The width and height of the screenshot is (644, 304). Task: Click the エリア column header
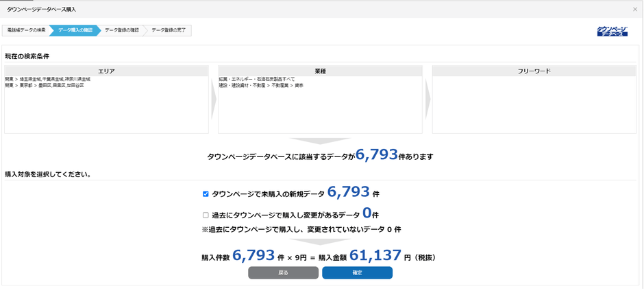106,71
